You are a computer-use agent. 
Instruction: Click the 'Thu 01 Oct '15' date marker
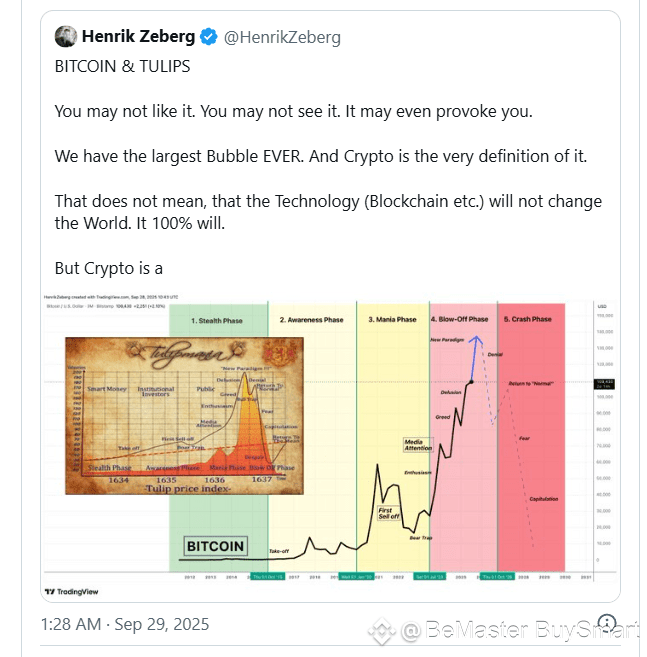(x=267, y=577)
